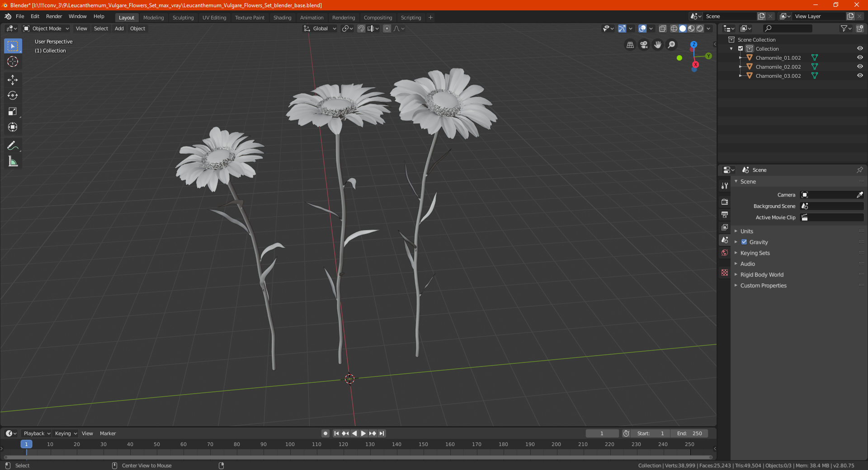Open the outliner filter dropdown
868x470 pixels.
click(846, 28)
